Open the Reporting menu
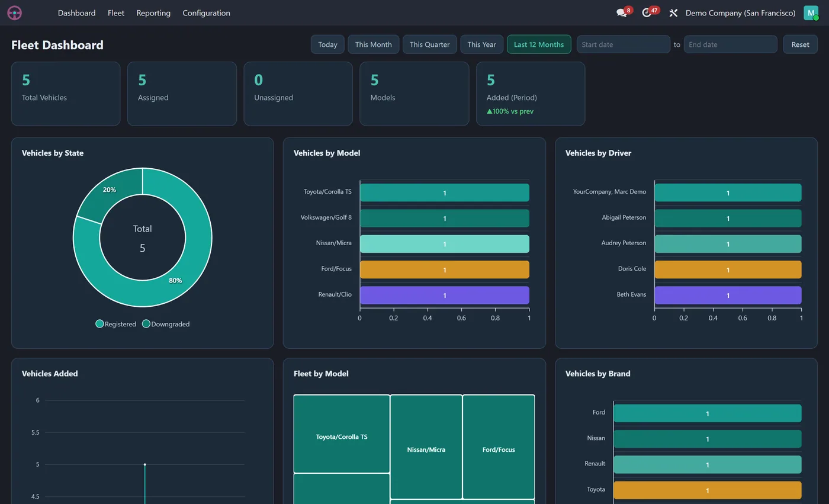This screenshot has width=829, height=504. tap(153, 13)
